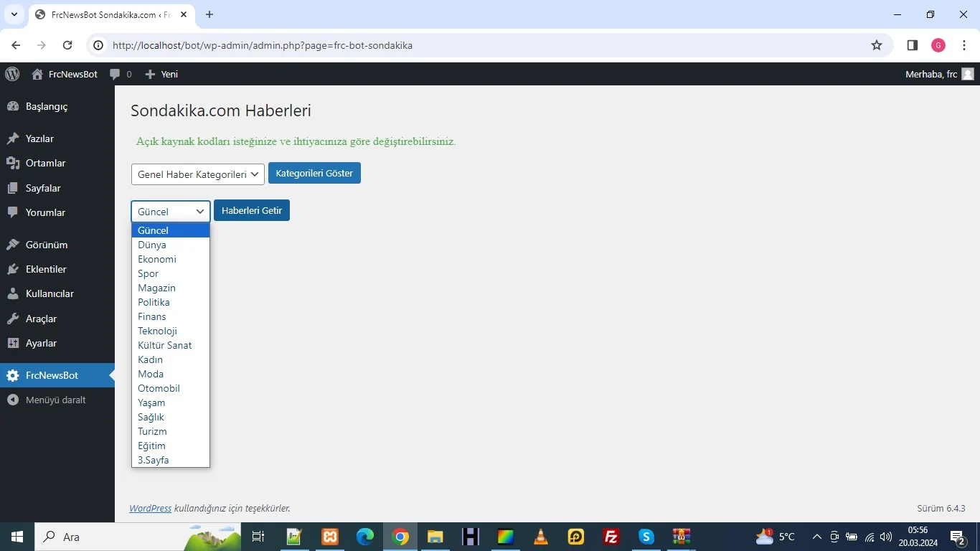
Task: Close the open Güncel category dropdown
Action: tap(171, 212)
